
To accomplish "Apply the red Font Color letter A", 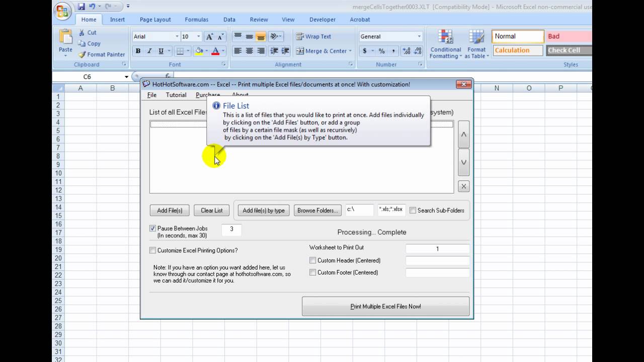I will tap(215, 51).
